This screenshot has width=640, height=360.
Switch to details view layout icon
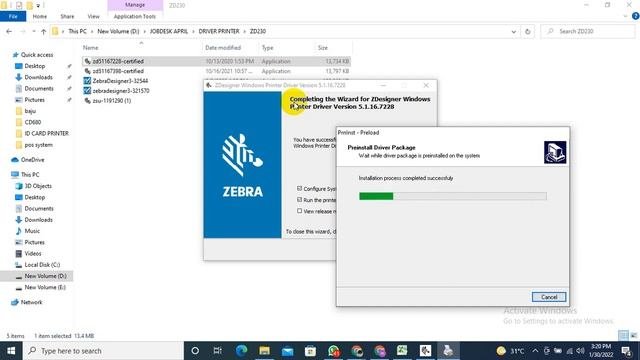(x=623, y=336)
